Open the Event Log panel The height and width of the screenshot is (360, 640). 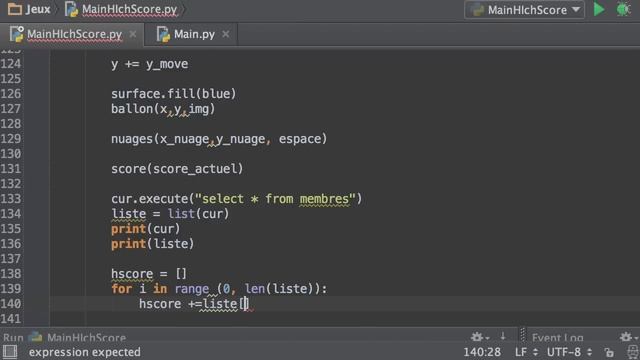(x=557, y=338)
